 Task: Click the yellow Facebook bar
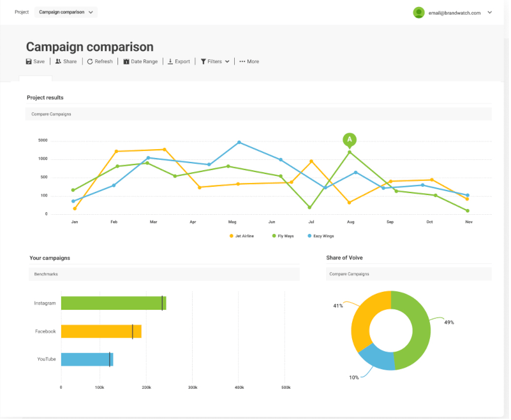(x=101, y=331)
